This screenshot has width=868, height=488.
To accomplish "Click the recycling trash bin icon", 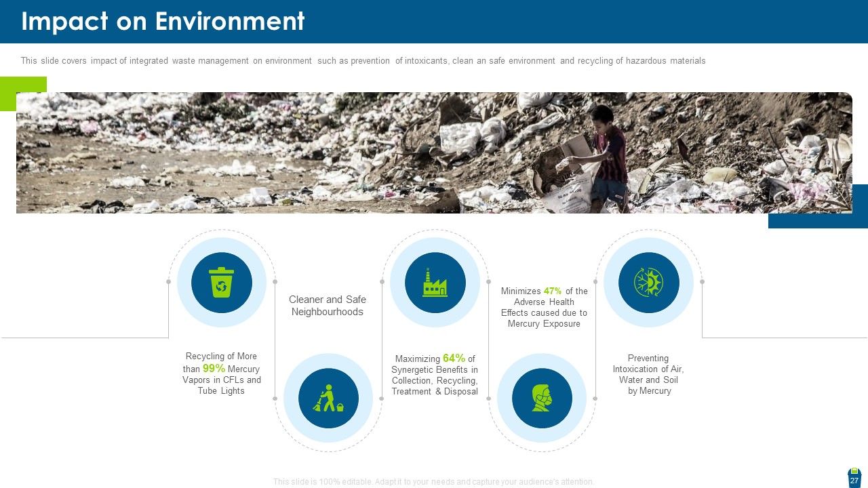I will tap(221, 282).
